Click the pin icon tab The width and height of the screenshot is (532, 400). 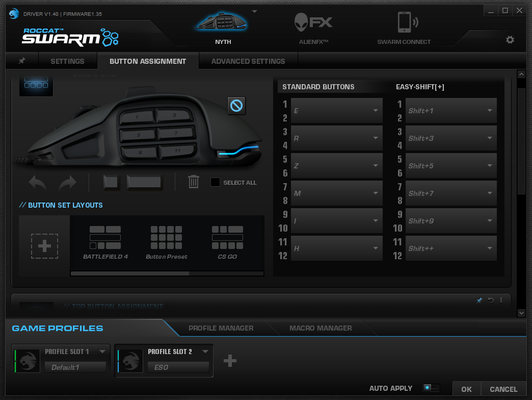click(22, 61)
